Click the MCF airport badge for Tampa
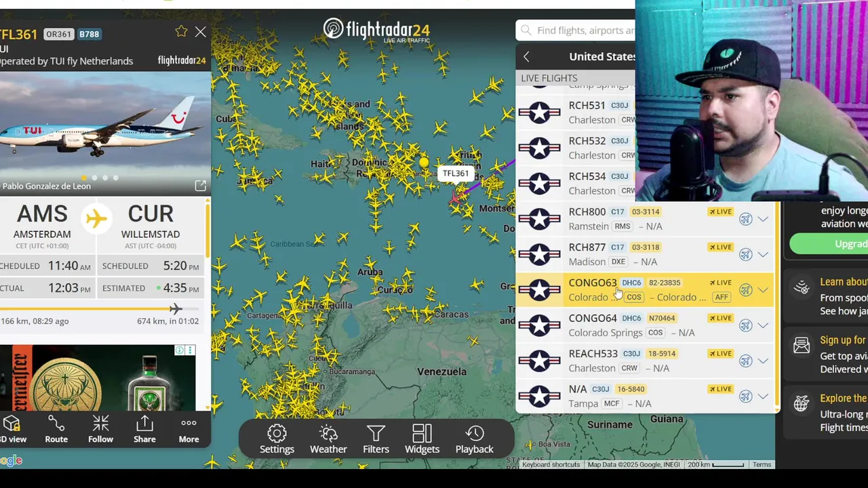This screenshot has height=488, width=868. [612, 403]
